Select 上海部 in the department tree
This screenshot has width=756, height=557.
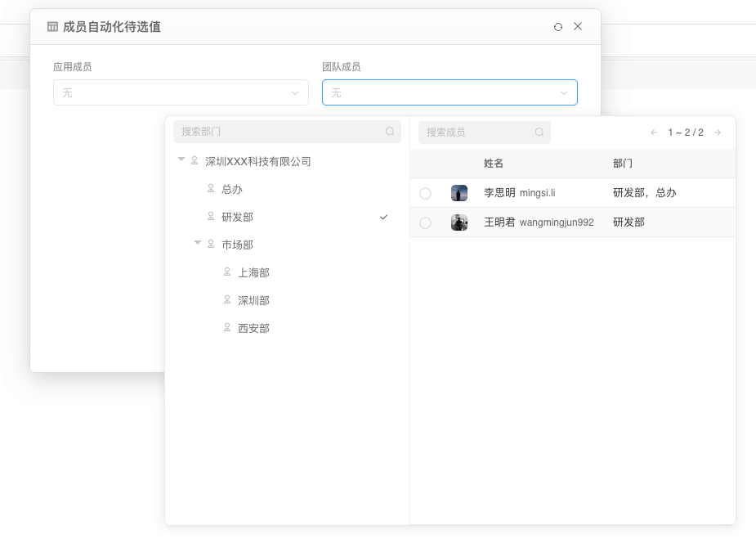[253, 272]
